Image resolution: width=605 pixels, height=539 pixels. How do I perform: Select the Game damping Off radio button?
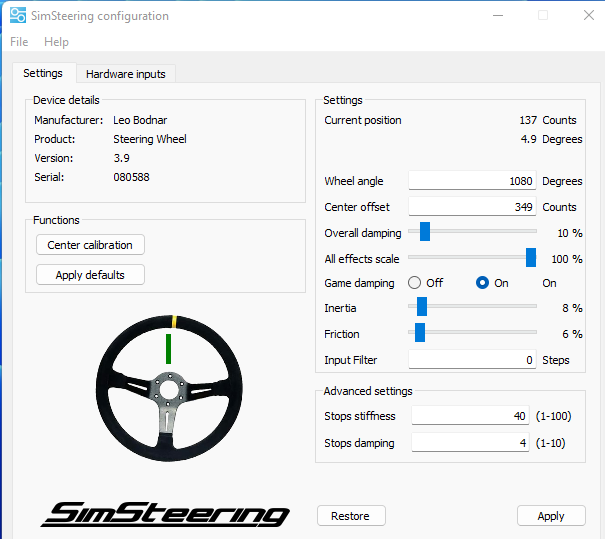pos(414,283)
